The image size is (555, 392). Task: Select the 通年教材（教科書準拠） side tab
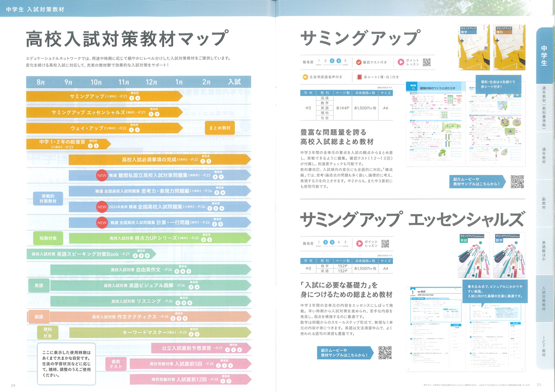[544, 108]
